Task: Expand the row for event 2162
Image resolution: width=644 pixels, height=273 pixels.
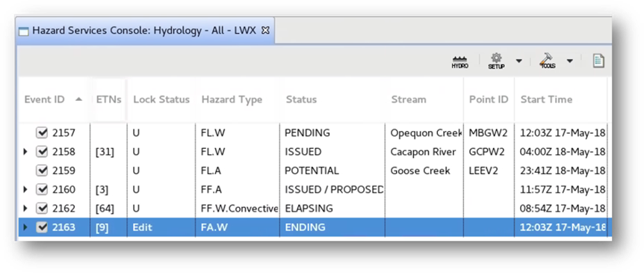Action: [x=25, y=209]
